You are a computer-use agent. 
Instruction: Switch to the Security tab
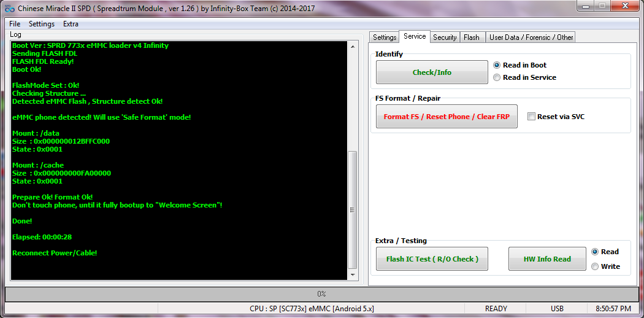[x=445, y=37]
